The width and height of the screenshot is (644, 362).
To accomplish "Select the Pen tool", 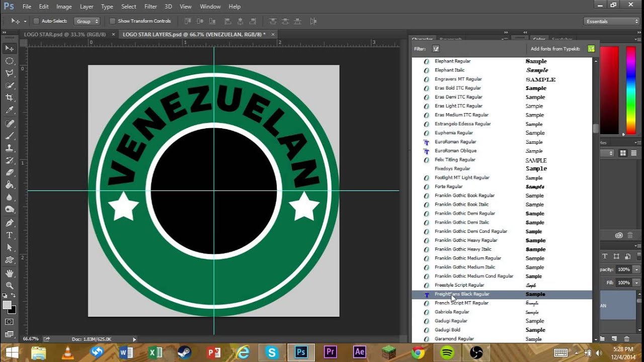I will [10, 223].
